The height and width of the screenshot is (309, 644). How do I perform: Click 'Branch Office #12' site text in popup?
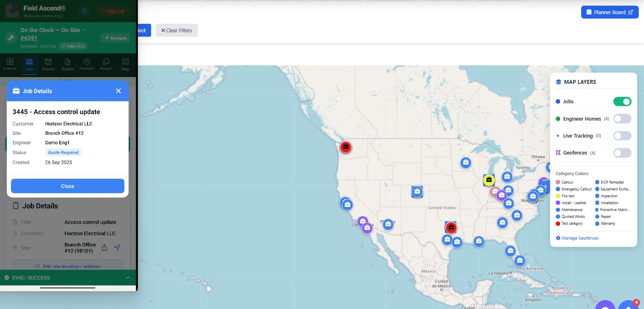coord(64,133)
